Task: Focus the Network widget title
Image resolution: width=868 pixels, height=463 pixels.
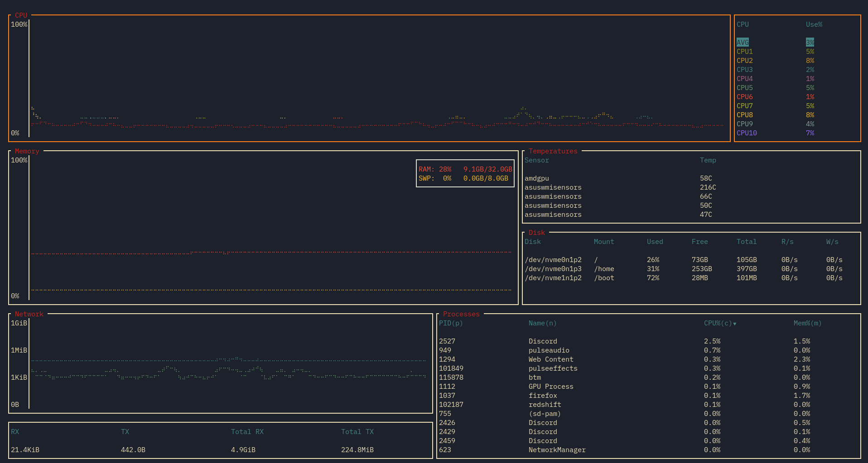Action: (29, 314)
